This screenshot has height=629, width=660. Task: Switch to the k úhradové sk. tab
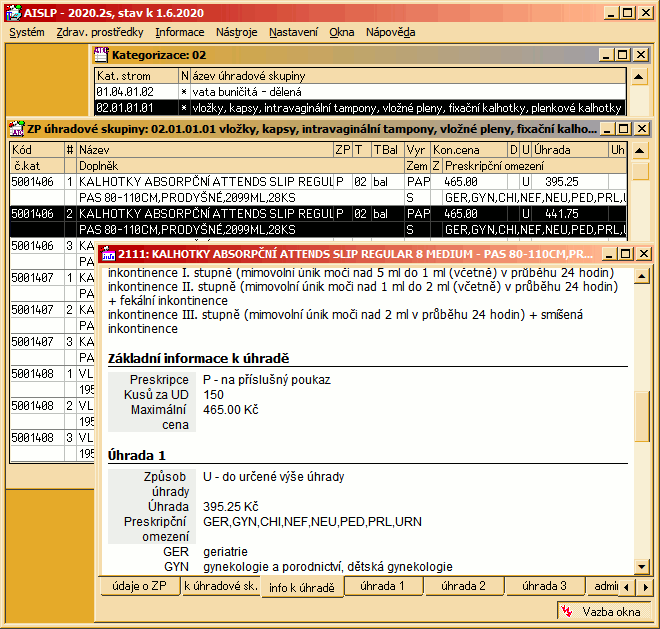pyautogui.click(x=221, y=586)
